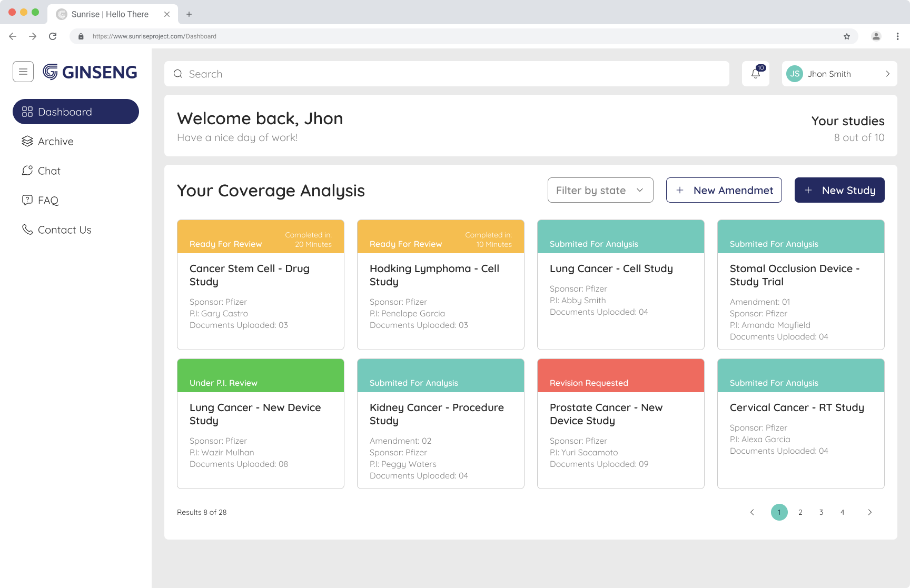Open the hamburger menu icon
The width and height of the screenshot is (910, 588).
pyautogui.click(x=23, y=72)
